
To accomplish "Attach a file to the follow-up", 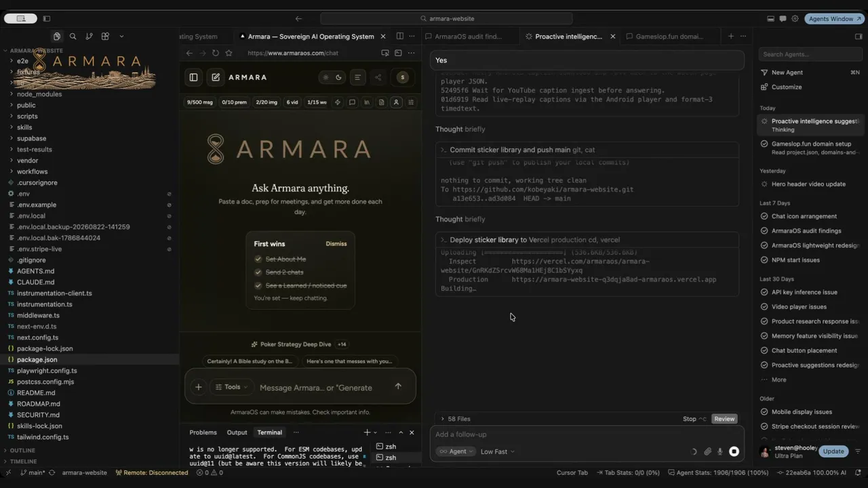I will pyautogui.click(x=707, y=451).
